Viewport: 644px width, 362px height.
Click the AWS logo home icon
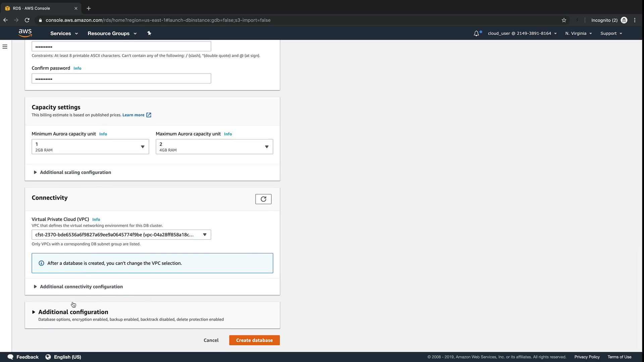click(x=25, y=33)
